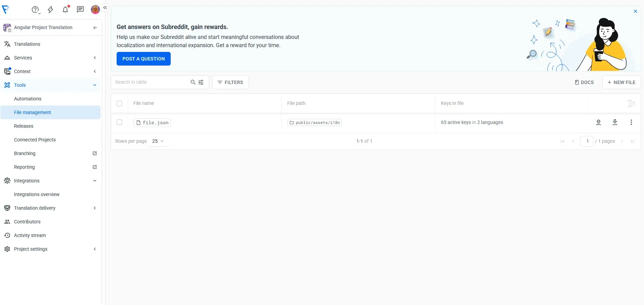Click the upload icon for file.json
644x305 pixels.
(599, 122)
